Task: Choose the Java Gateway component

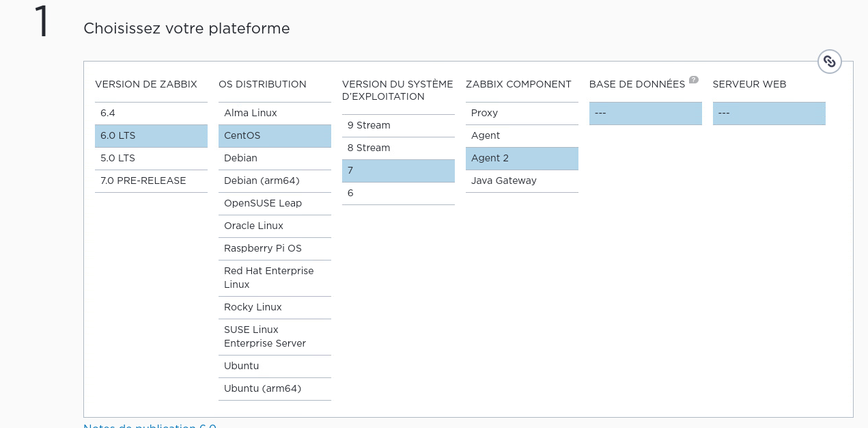Action: (522, 180)
